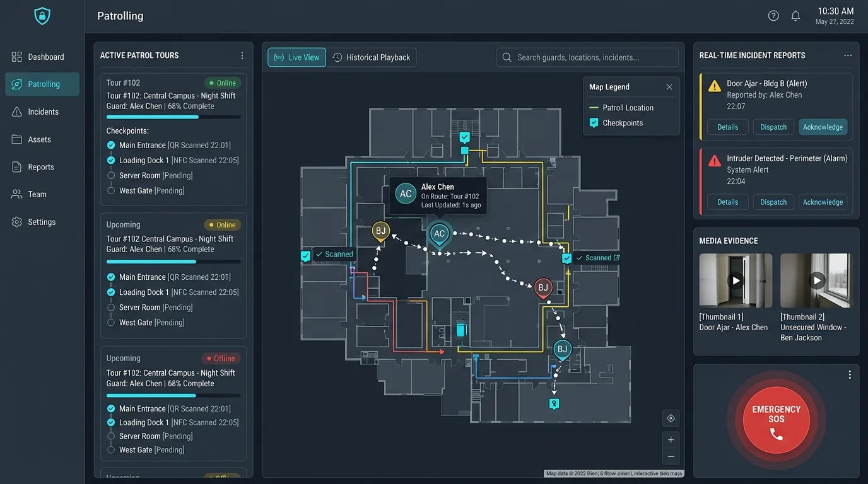The image size is (868, 484).
Task: Toggle the Checkpoints checkbox in Map Legend
Action: 594,123
